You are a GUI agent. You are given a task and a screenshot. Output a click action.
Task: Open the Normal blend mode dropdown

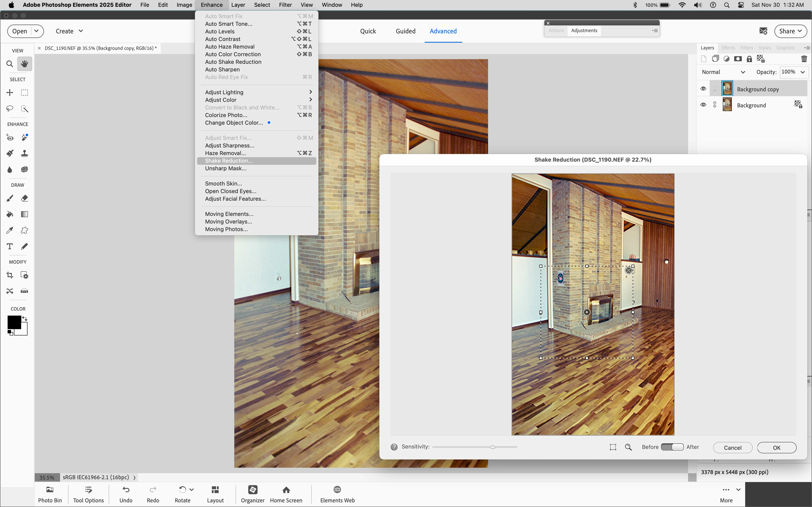723,72
